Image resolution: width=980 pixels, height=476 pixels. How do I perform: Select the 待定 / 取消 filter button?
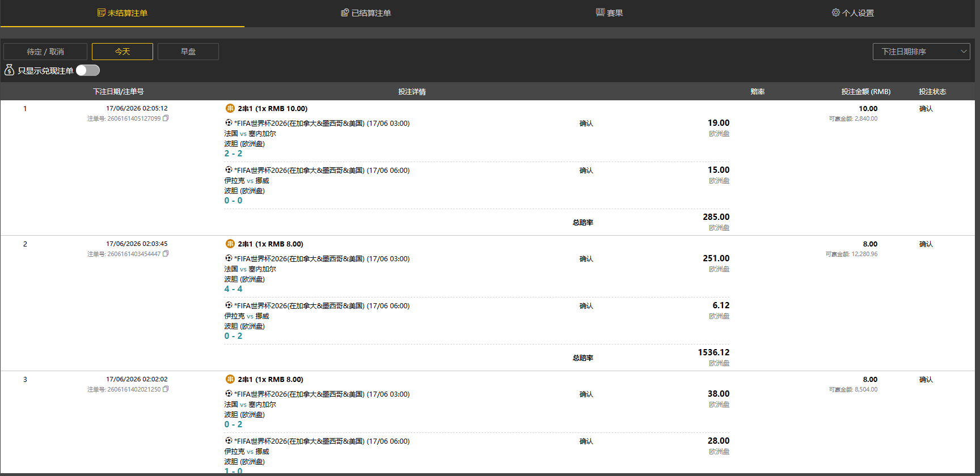45,52
